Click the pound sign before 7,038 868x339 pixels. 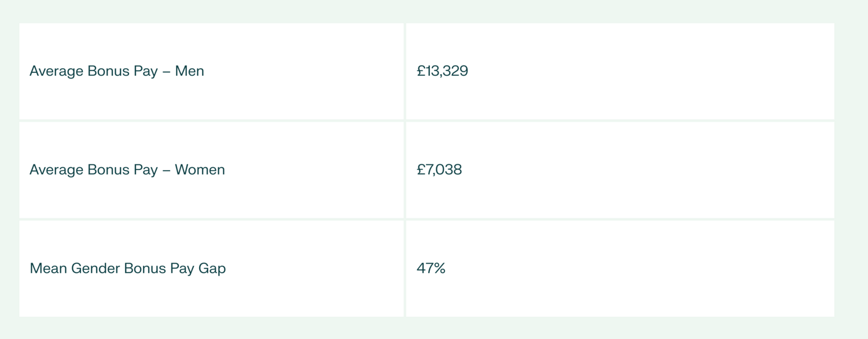click(x=421, y=169)
